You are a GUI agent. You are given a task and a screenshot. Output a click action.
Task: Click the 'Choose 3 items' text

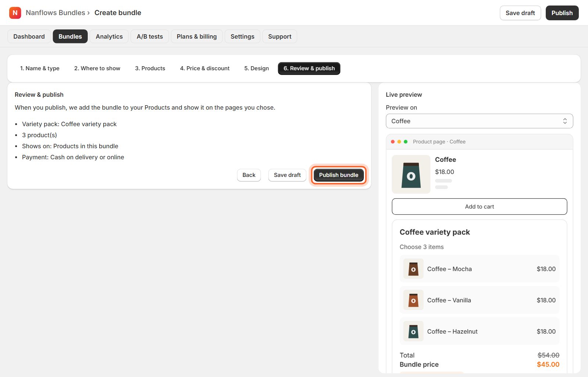422,247
